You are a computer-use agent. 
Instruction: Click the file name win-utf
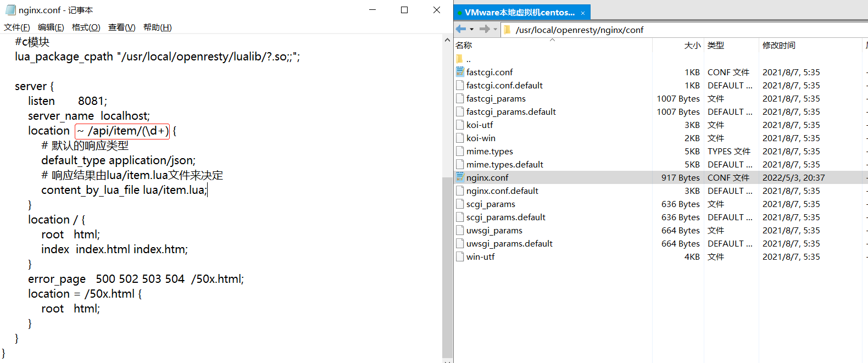(x=481, y=257)
